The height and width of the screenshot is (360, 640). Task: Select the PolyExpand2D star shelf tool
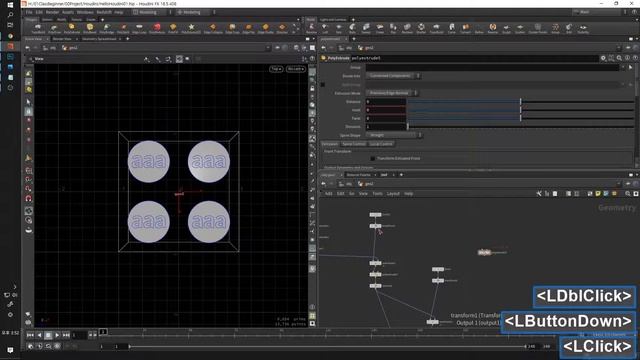coord(191,28)
